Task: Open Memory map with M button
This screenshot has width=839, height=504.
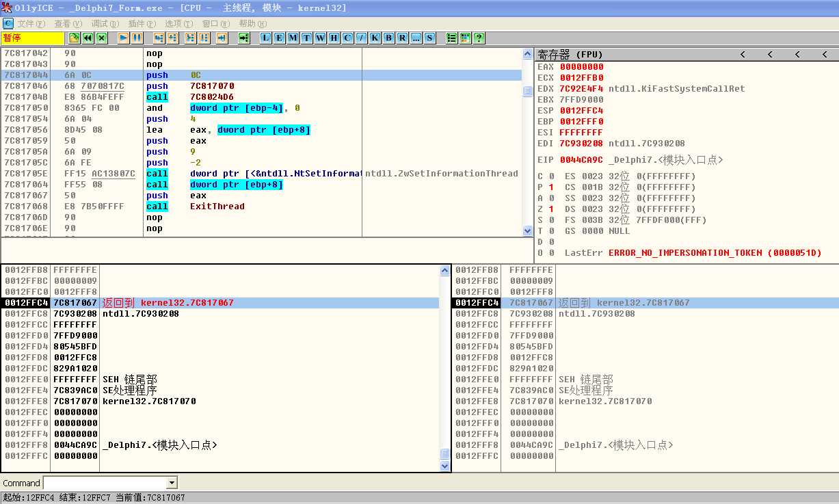Action: pos(293,38)
